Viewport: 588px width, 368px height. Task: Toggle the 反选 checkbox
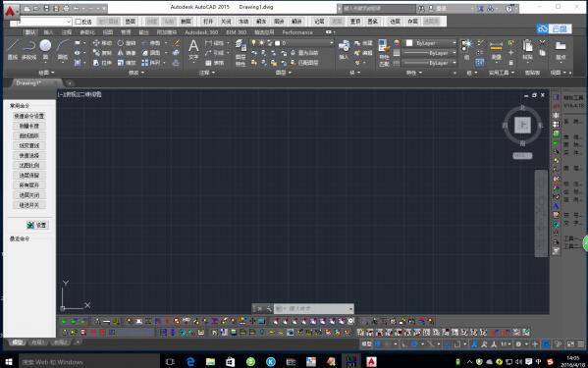78,22
